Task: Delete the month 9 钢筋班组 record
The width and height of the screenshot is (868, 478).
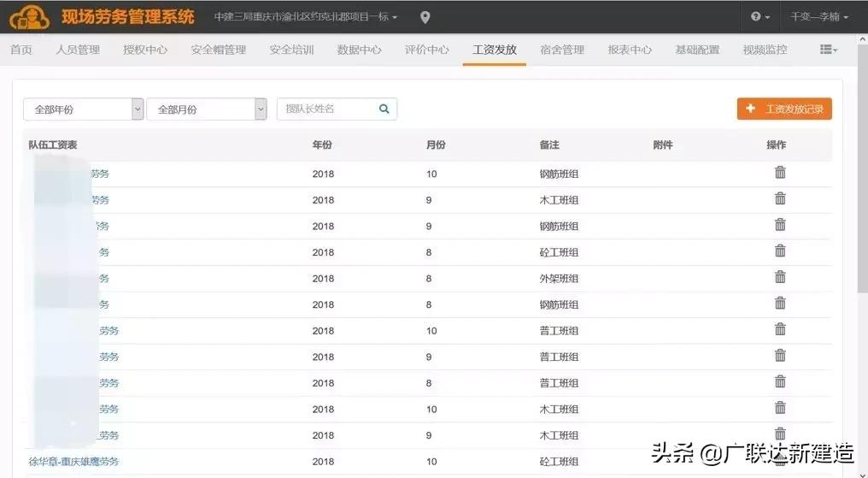Action: (780, 224)
